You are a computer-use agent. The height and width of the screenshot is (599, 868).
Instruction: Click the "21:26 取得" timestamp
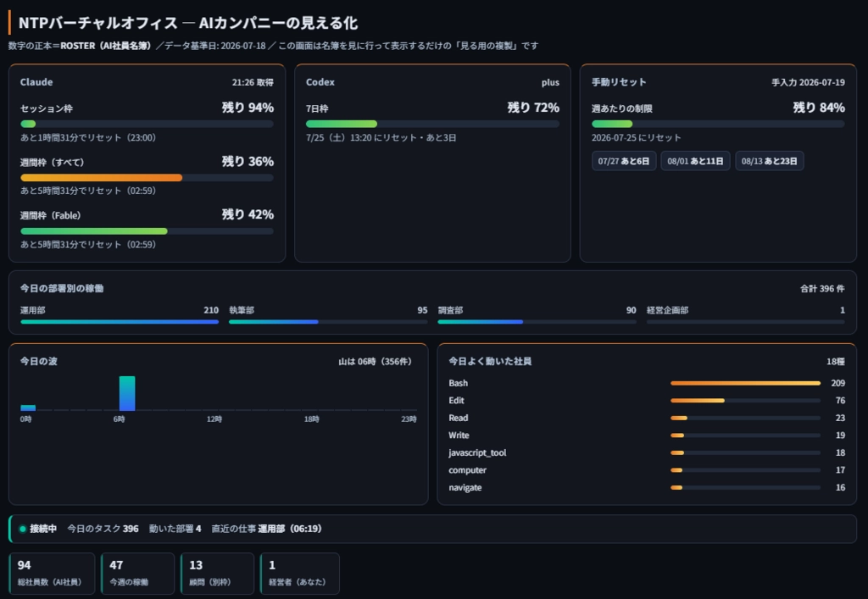pyautogui.click(x=253, y=82)
